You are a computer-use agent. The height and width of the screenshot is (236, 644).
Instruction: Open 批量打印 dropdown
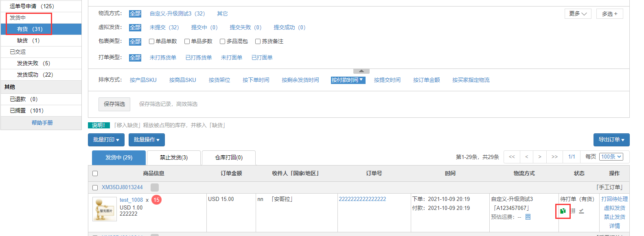(106, 140)
